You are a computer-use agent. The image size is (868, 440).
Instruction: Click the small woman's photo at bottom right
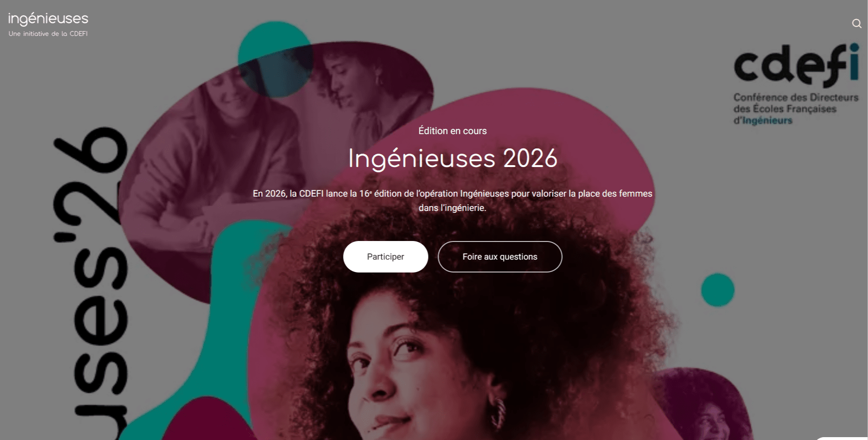pos(702,406)
